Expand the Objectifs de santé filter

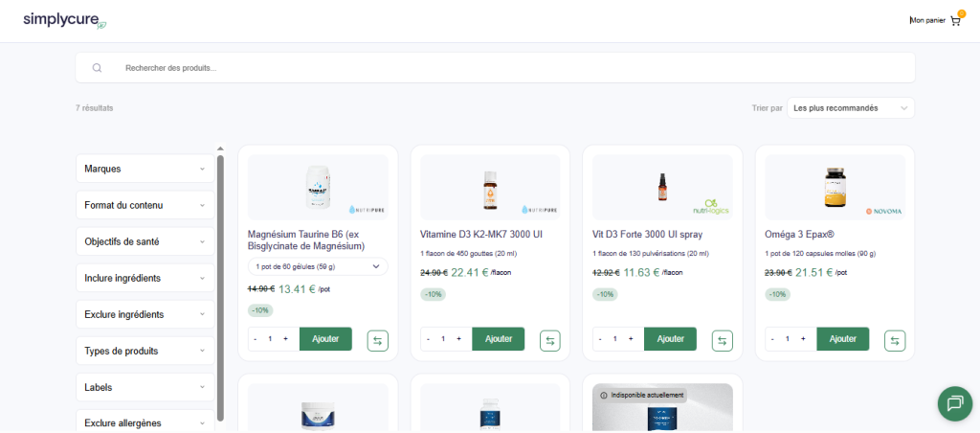[145, 241]
